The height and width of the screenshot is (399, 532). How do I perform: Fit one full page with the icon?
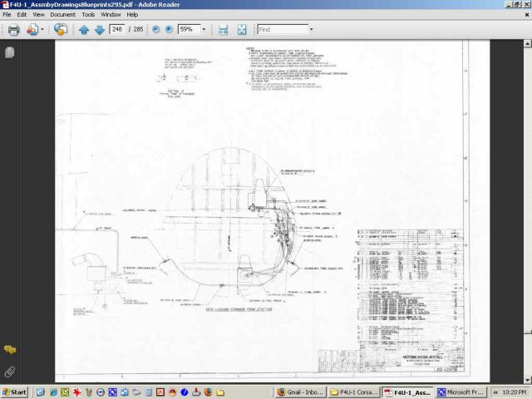point(242,30)
